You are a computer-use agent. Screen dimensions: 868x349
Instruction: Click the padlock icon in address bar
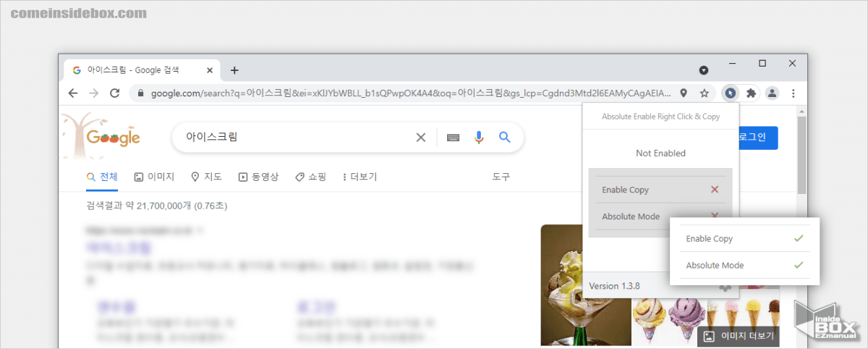pyautogui.click(x=140, y=93)
